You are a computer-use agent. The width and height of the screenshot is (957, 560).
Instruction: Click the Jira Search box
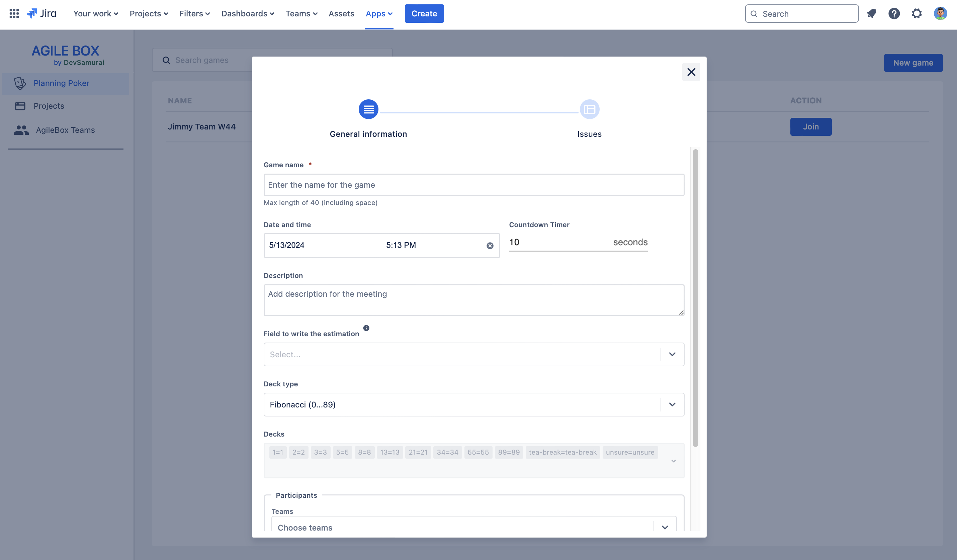(802, 14)
